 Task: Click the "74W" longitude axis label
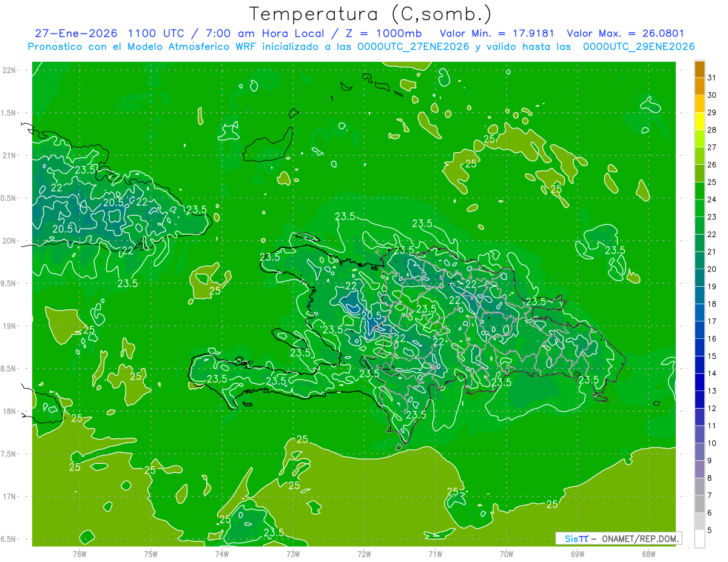[222, 554]
